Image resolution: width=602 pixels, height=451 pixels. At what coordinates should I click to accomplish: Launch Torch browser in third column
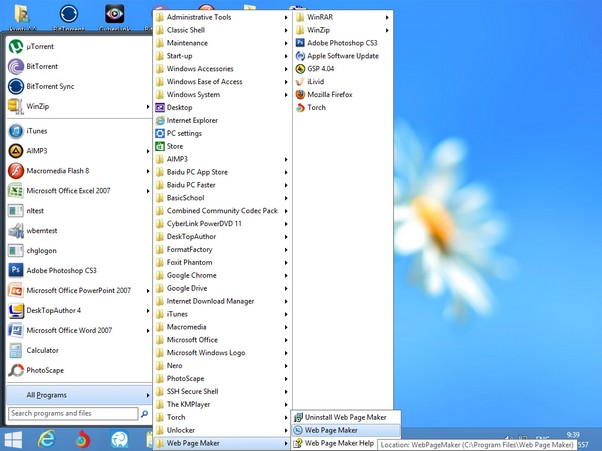point(343,107)
